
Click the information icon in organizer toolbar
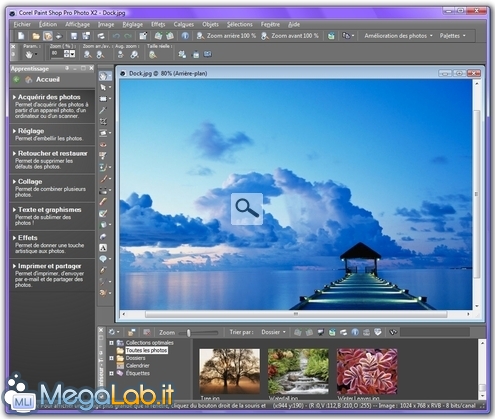coord(355,332)
